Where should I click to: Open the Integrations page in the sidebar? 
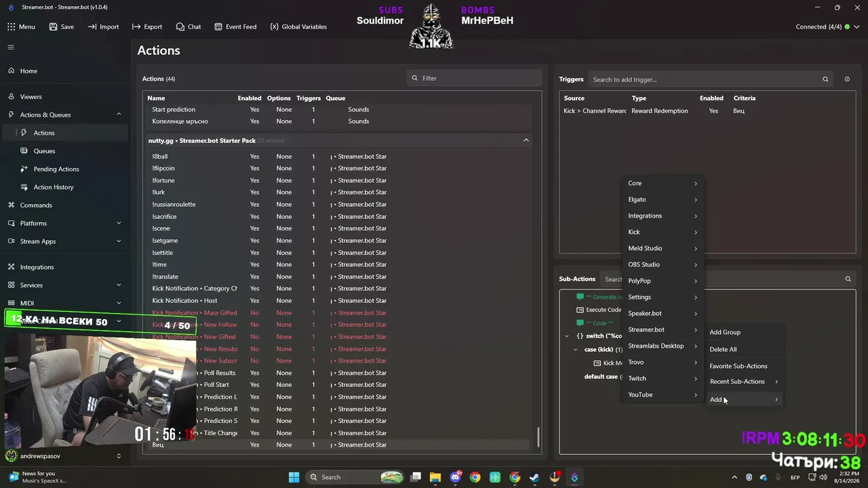pyautogui.click(x=64, y=267)
